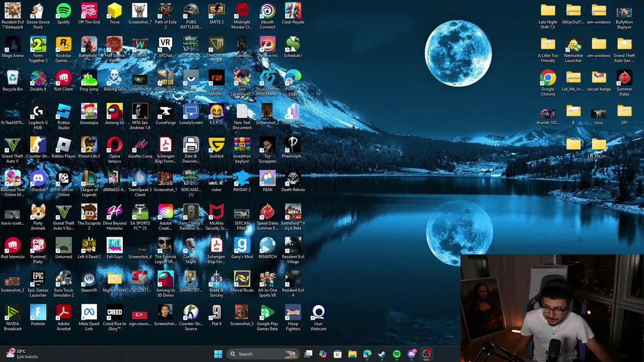Open the DPI folder
Image resolution: width=644 pixels, height=362 pixels.
624,115
